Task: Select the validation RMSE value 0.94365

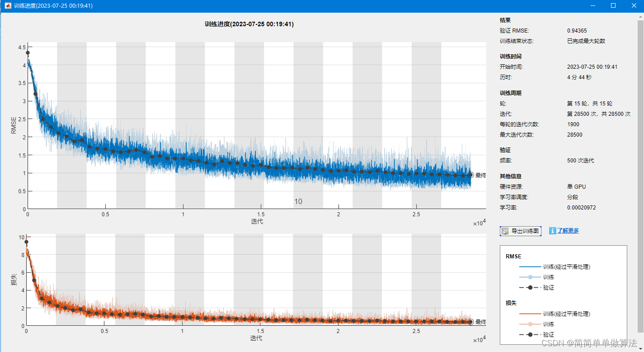Action: (x=577, y=31)
